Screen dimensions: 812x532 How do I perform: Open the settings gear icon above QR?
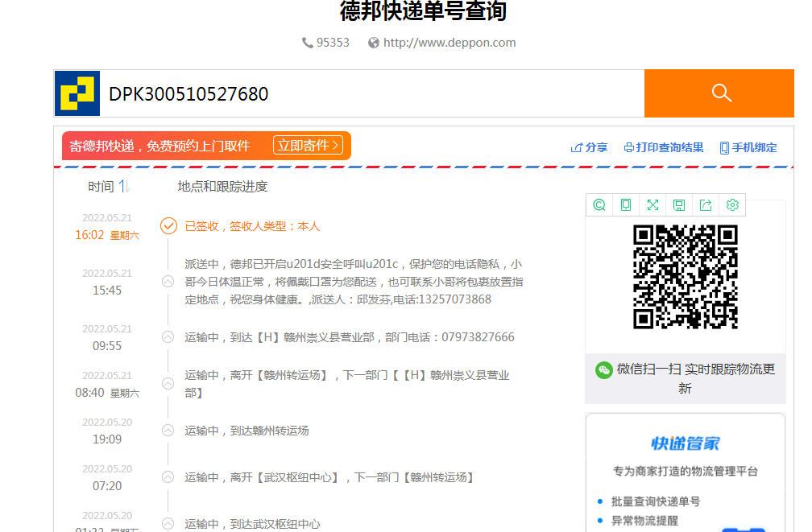click(x=732, y=205)
